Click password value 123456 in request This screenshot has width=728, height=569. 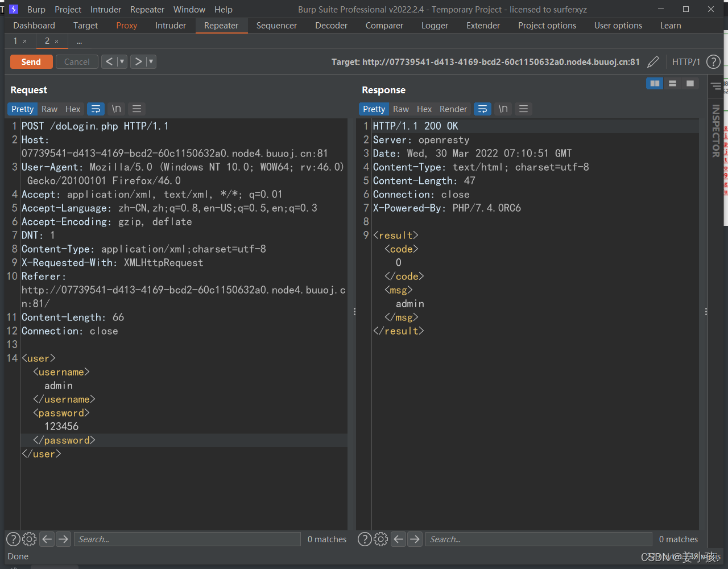pos(61,426)
